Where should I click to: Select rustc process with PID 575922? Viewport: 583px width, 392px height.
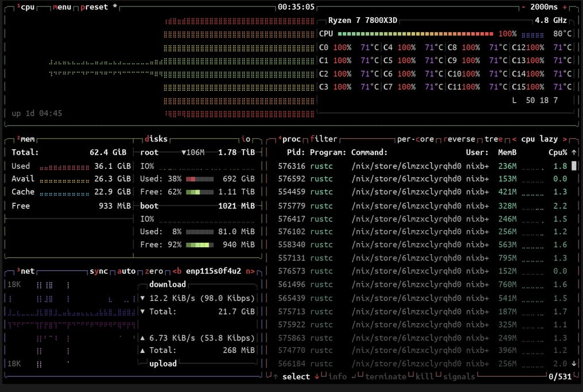[x=422, y=325]
